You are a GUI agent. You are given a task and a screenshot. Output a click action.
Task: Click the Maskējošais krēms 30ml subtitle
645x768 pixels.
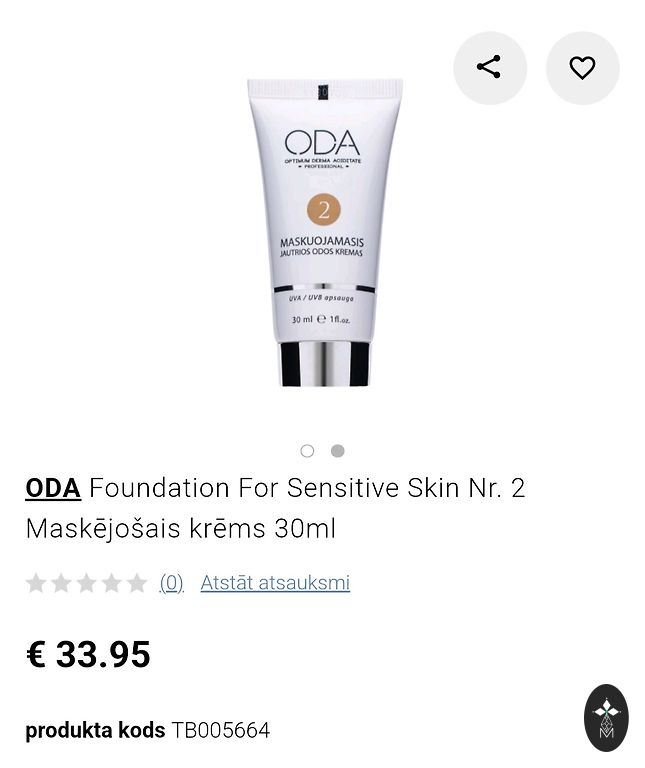181,529
